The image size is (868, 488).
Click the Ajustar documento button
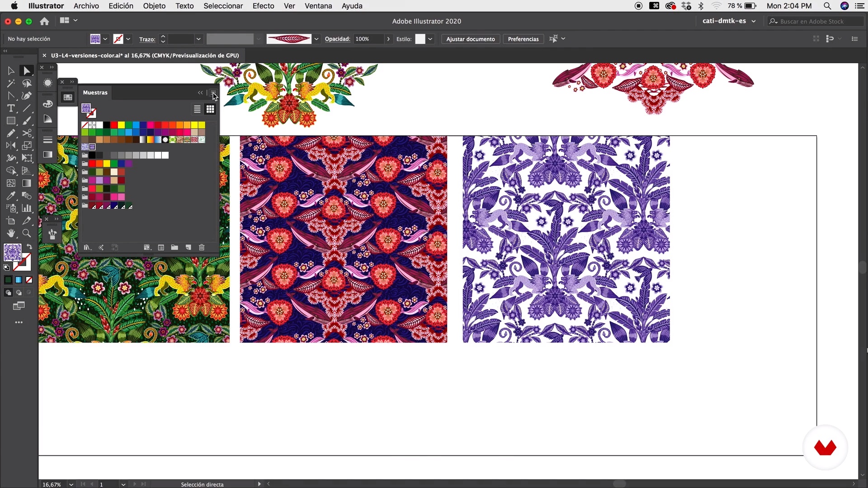(471, 39)
